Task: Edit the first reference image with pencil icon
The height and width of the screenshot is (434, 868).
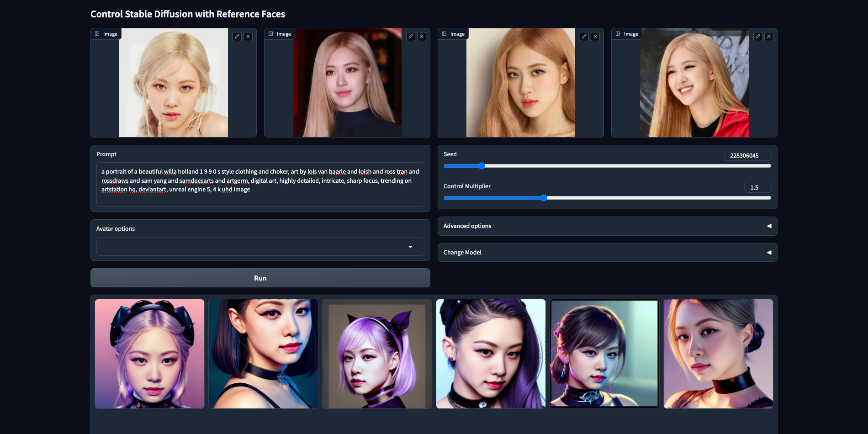Action: pos(237,37)
